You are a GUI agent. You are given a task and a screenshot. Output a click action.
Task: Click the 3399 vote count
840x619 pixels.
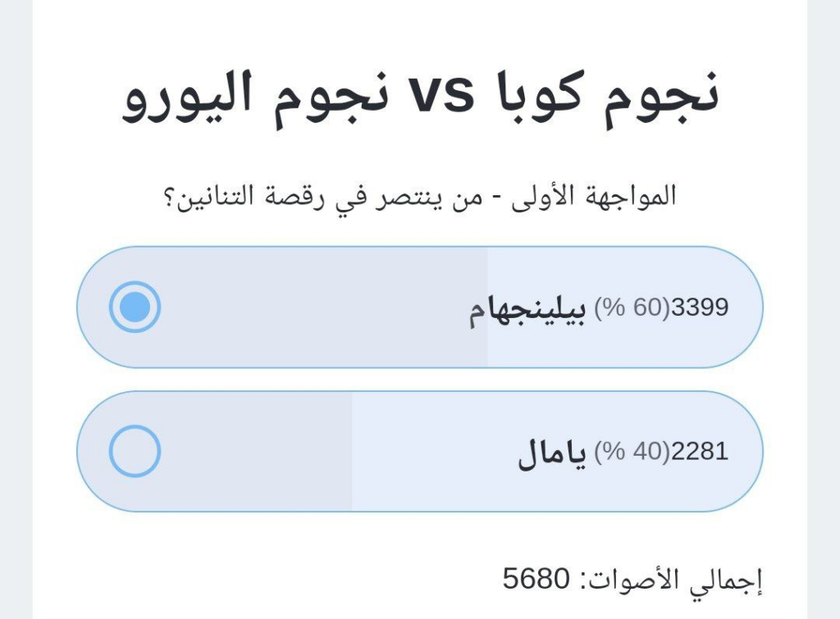click(700, 307)
